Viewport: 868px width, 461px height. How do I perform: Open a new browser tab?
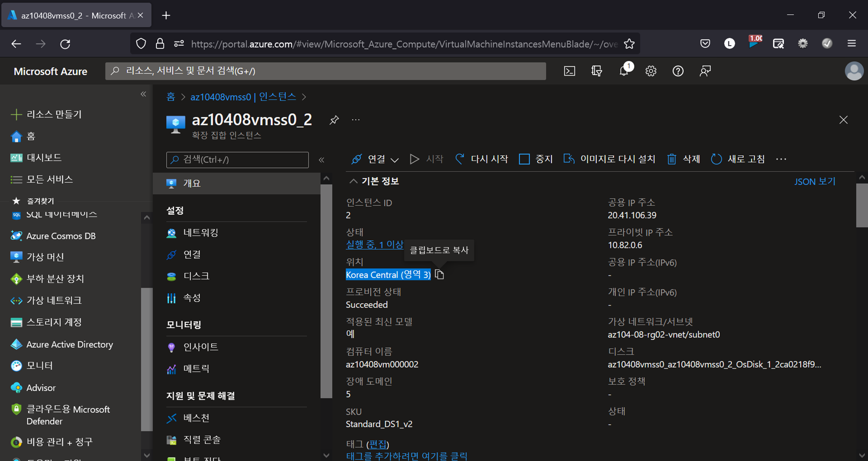tap(166, 16)
